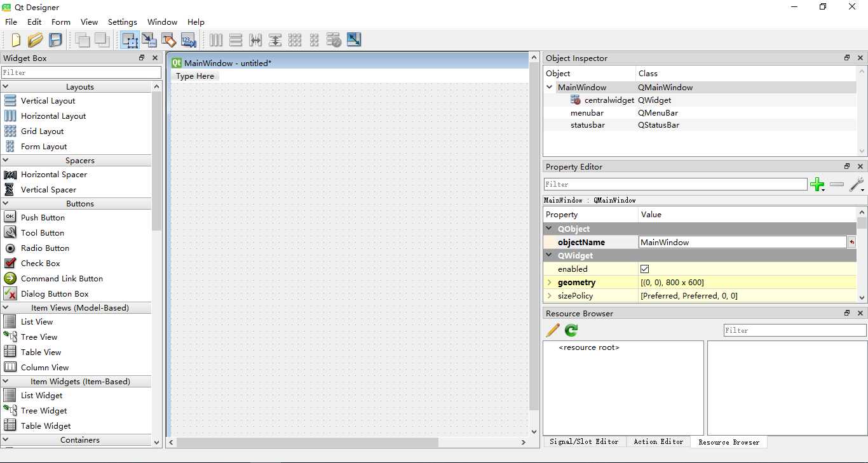Collapse MainWindow node in Object Inspector
This screenshot has width=868, height=463.
550,87
